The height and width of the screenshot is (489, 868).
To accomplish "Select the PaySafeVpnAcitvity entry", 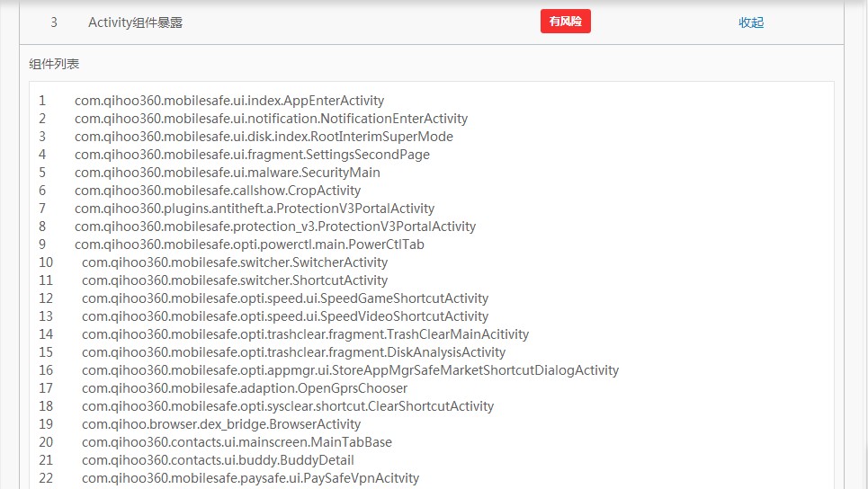I will [x=250, y=478].
